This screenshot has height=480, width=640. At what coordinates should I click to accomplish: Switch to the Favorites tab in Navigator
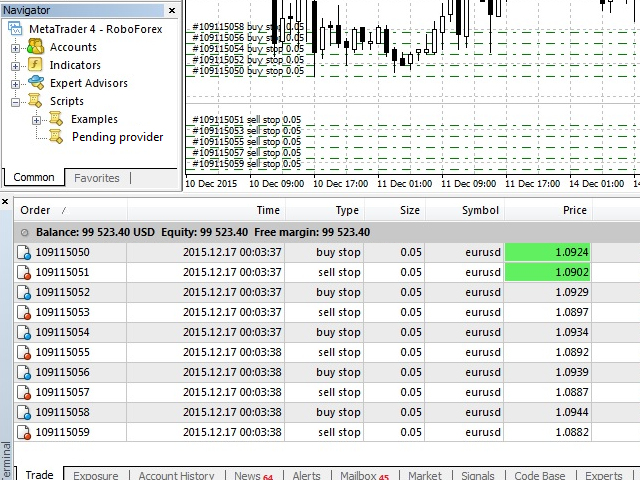[97, 178]
